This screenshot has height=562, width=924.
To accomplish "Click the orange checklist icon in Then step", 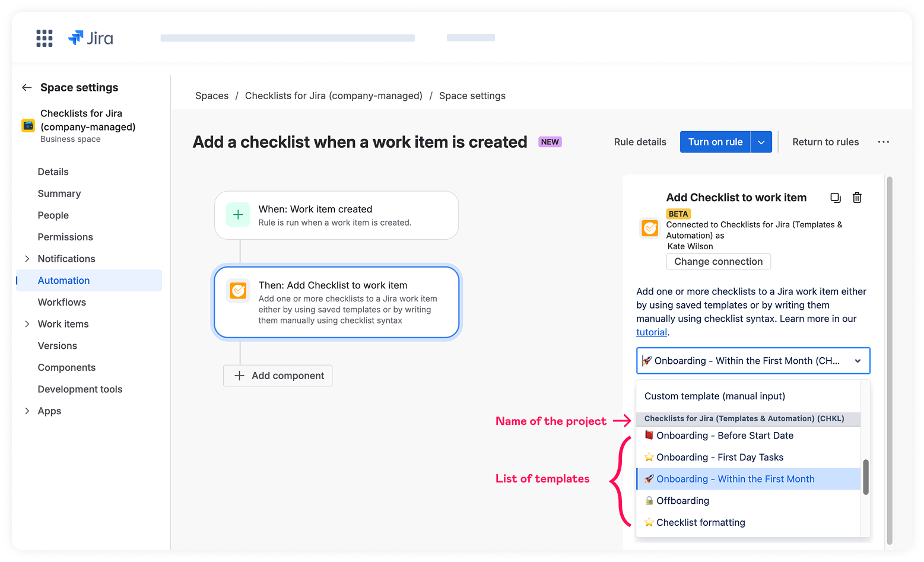I will (238, 291).
